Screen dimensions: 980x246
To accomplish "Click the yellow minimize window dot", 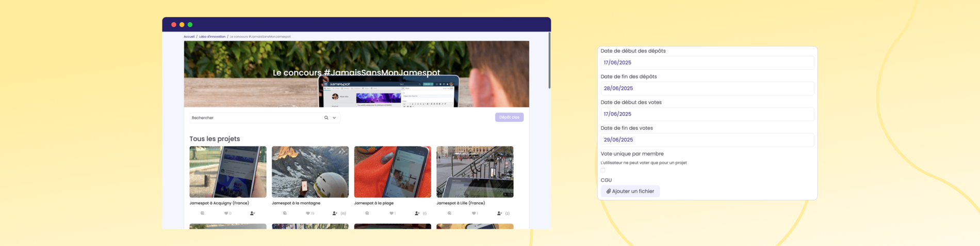I will point(182,24).
